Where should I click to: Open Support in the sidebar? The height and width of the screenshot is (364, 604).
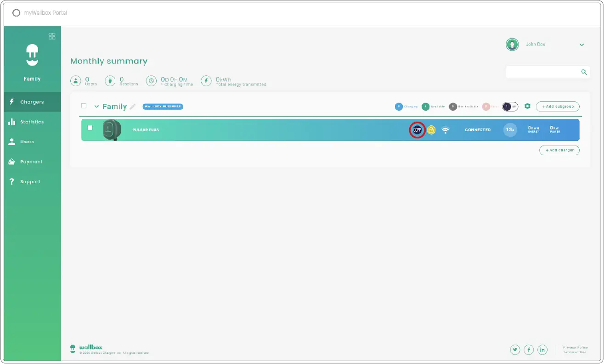(x=32, y=182)
